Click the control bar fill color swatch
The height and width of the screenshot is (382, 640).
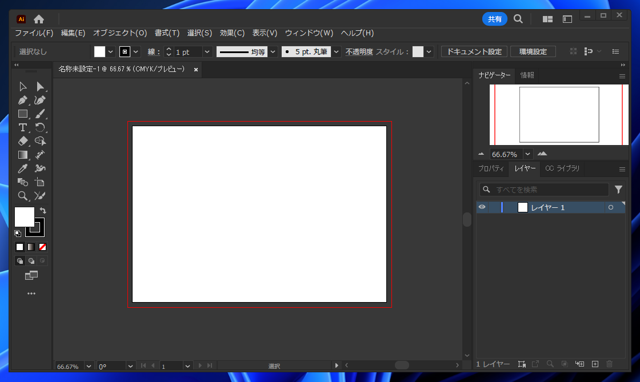pos(99,52)
